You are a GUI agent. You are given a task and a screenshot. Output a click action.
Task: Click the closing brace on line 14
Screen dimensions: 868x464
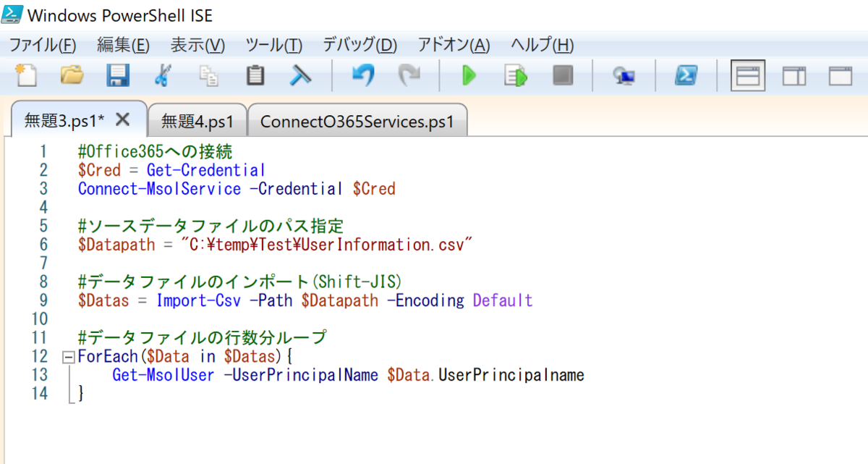coord(81,394)
